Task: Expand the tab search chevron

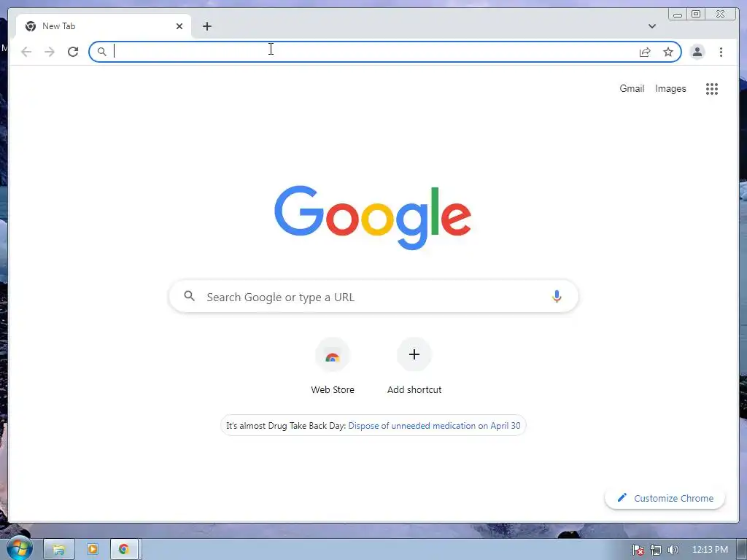Action: coord(651,26)
